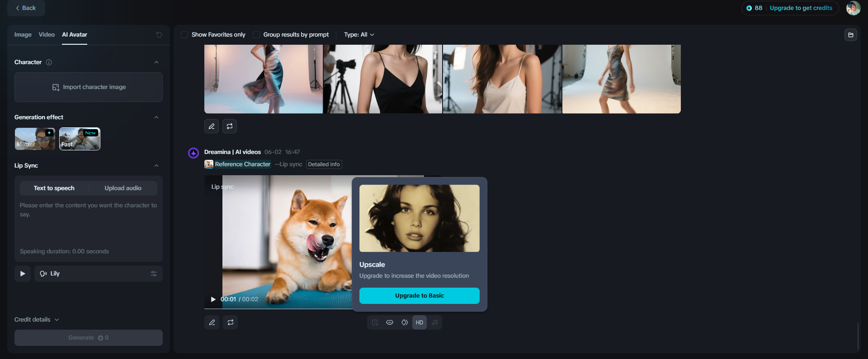
Task: Open fourth image of walking model
Action: (622, 79)
